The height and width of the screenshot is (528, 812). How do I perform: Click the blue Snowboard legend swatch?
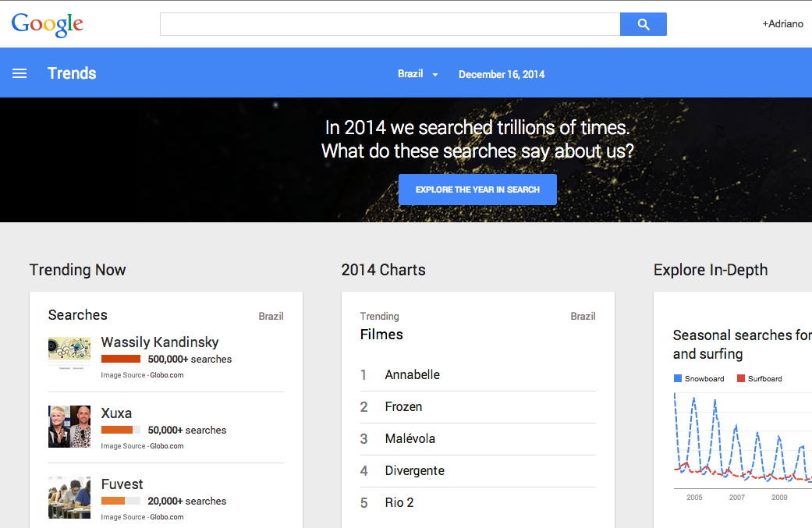pos(678,378)
